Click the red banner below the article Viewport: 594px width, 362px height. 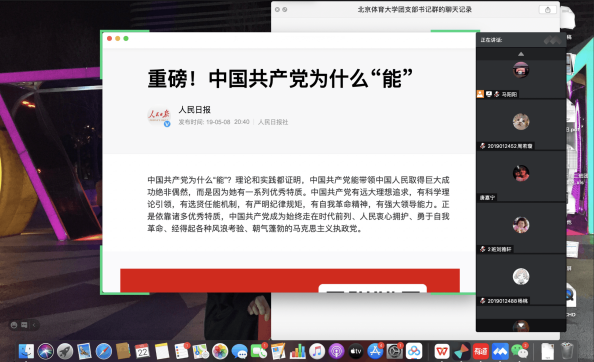coord(290,281)
